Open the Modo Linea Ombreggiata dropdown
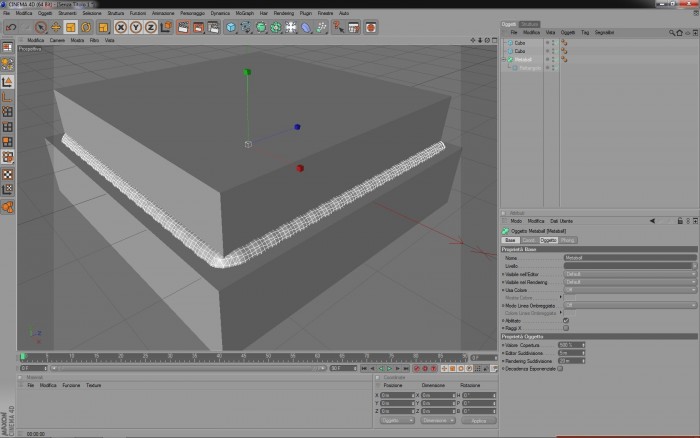This screenshot has width=700, height=438. (630, 305)
